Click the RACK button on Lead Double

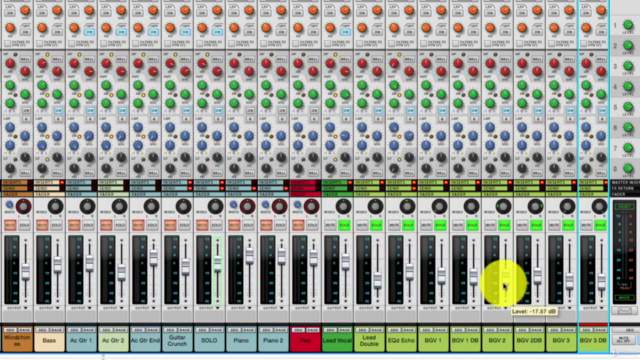[x=377, y=330]
